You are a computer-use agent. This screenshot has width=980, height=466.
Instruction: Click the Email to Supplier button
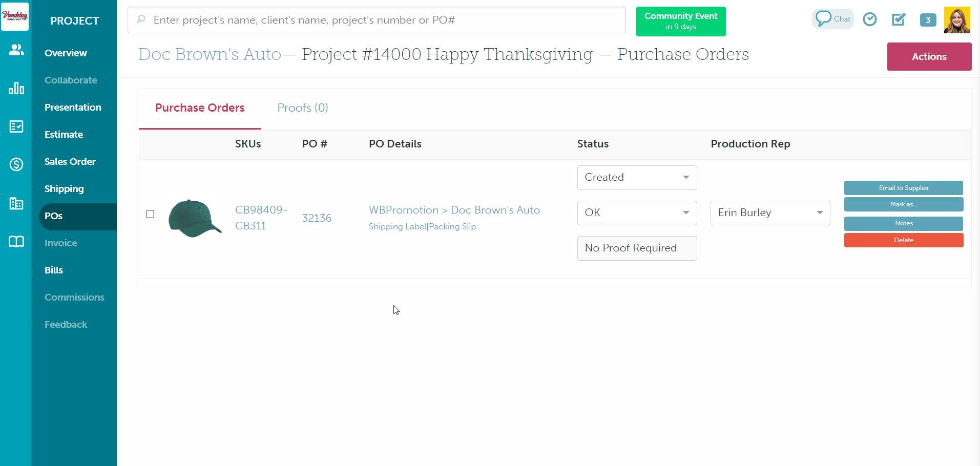(x=903, y=188)
